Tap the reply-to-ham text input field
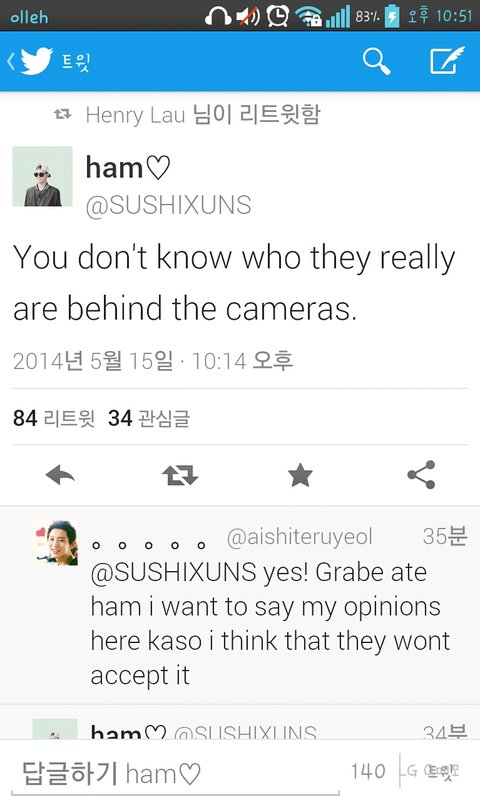The width and height of the screenshot is (480, 800). click(x=175, y=774)
